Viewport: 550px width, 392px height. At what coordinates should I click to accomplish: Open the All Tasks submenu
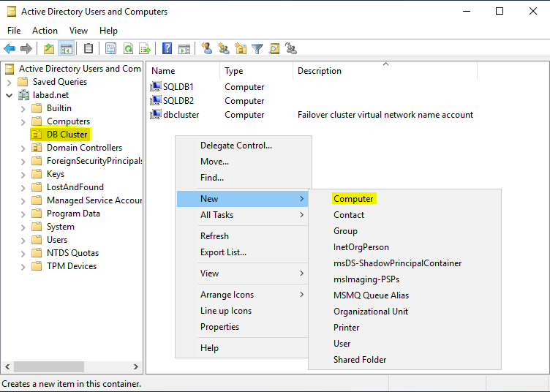pos(244,215)
